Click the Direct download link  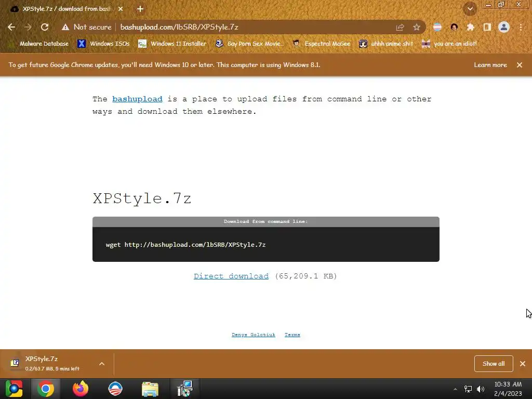231,276
